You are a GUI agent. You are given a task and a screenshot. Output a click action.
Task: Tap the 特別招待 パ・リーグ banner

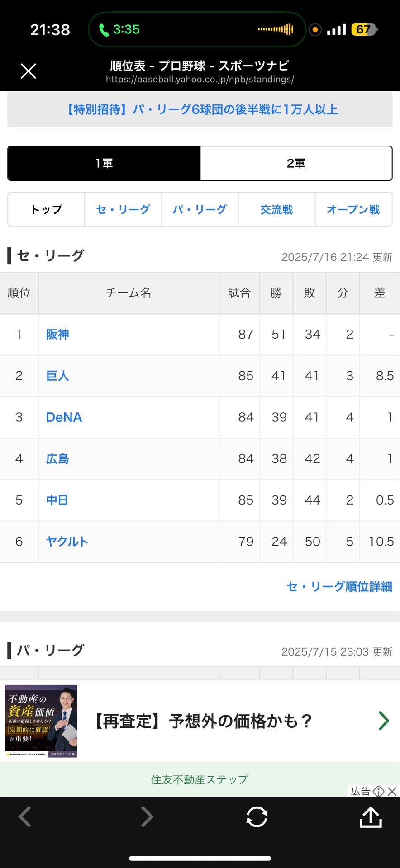point(200,109)
